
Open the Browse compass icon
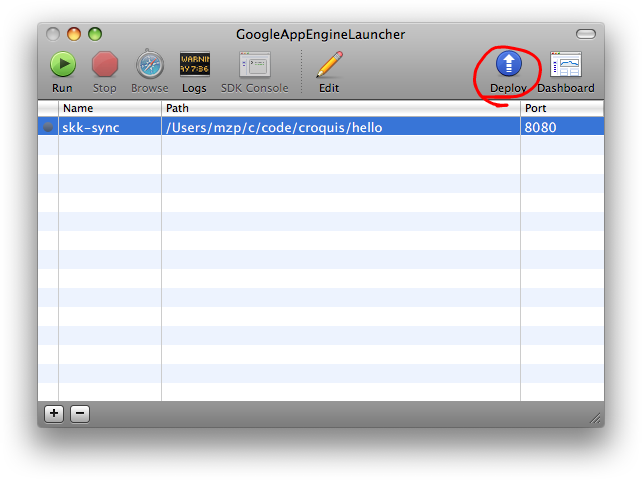tap(150, 65)
